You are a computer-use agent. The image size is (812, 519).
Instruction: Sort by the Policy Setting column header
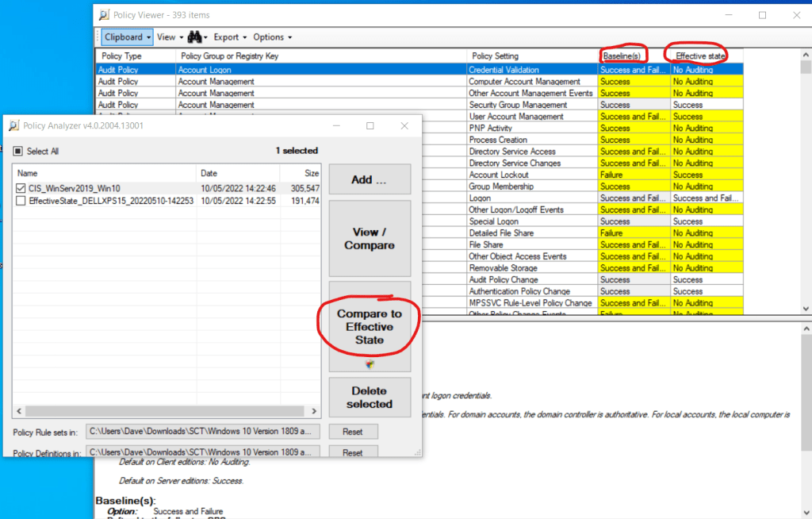point(495,56)
